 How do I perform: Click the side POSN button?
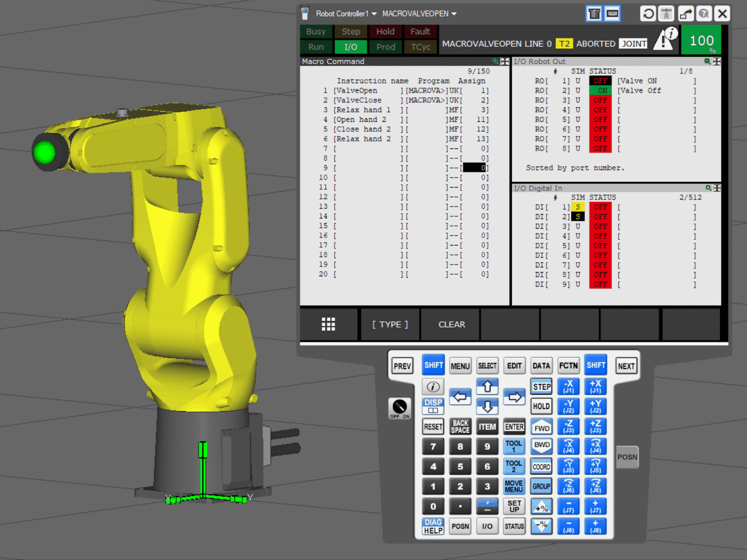[627, 457]
